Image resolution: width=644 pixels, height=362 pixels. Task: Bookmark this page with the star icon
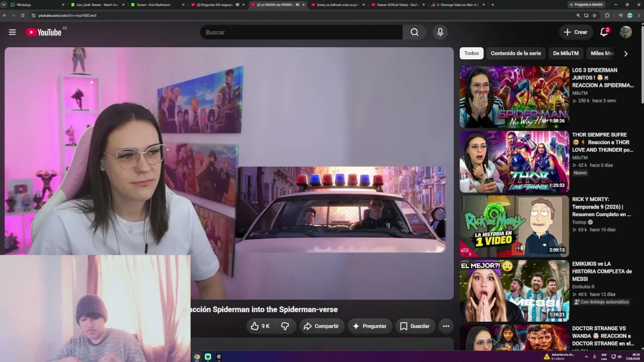click(x=595, y=16)
